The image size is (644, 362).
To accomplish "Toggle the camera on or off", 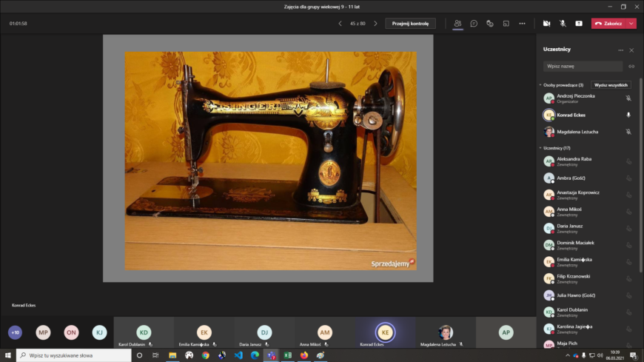I will tap(547, 24).
